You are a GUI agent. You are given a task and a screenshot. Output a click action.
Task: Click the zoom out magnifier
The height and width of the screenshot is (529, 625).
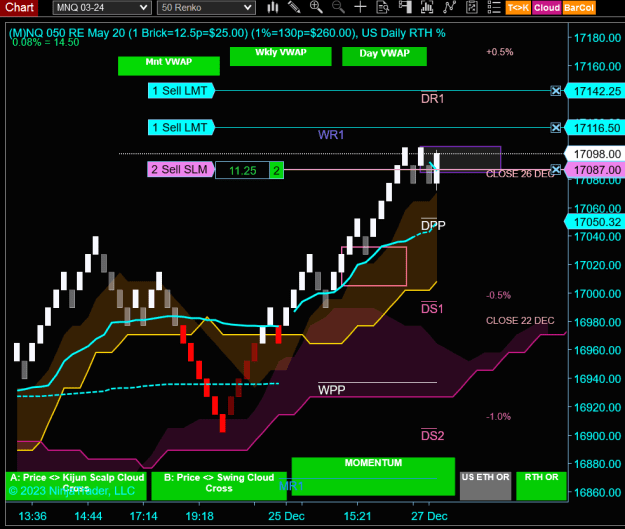pos(338,7)
